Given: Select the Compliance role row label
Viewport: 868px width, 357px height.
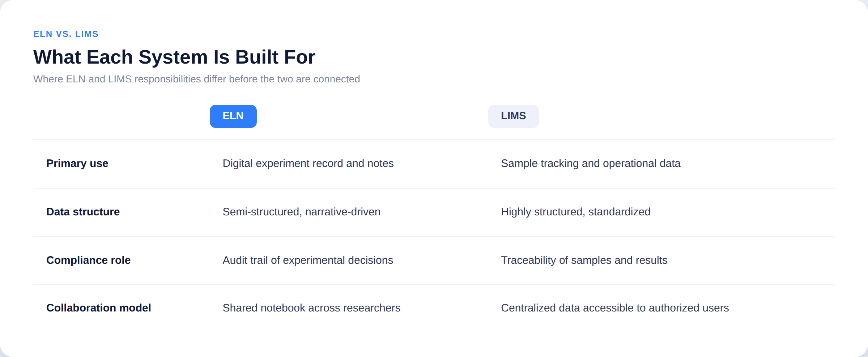Looking at the screenshot, I should tap(89, 260).
